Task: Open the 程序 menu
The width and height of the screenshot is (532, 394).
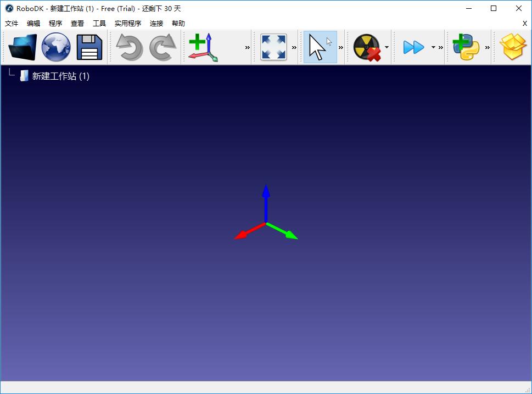Action: 55,24
